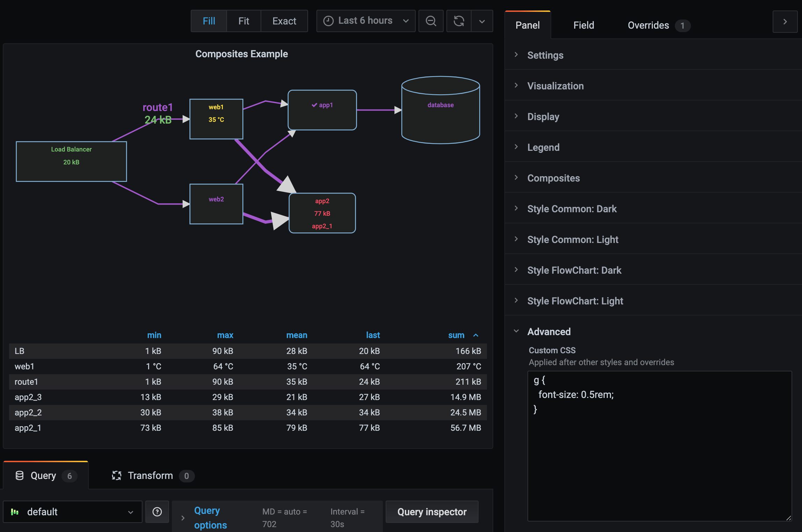Click the zoom out icon on toolbar
Image resolution: width=802 pixels, height=532 pixels.
click(x=430, y=20)
